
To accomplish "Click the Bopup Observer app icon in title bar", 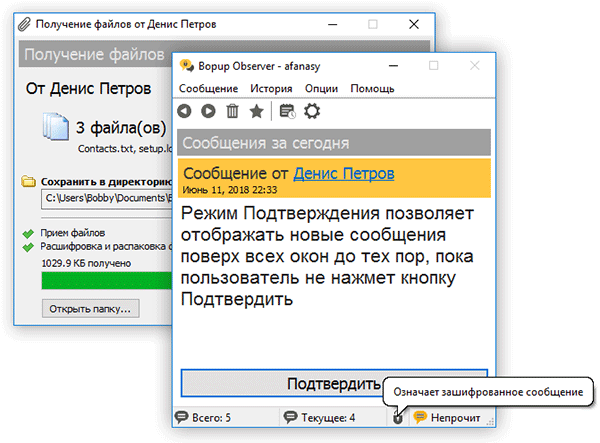I will (187, 66).
